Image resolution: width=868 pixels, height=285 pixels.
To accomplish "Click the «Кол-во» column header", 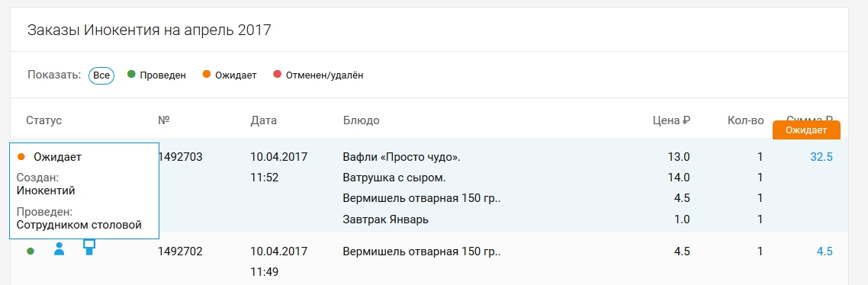I will point(745,120).
